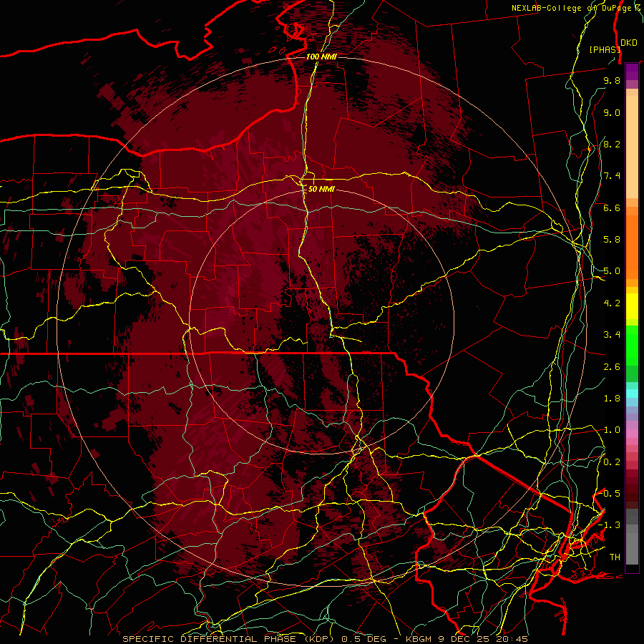Select the 1.8 scale value

click(612, 399)
